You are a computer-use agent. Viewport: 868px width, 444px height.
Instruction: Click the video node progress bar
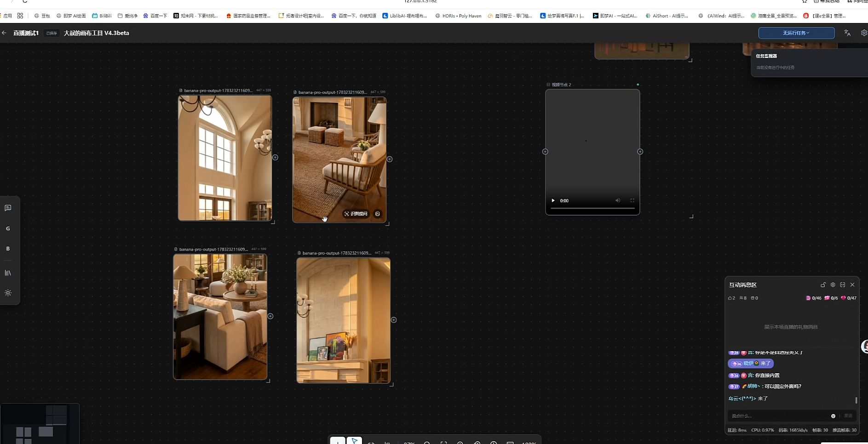[592, 208]
